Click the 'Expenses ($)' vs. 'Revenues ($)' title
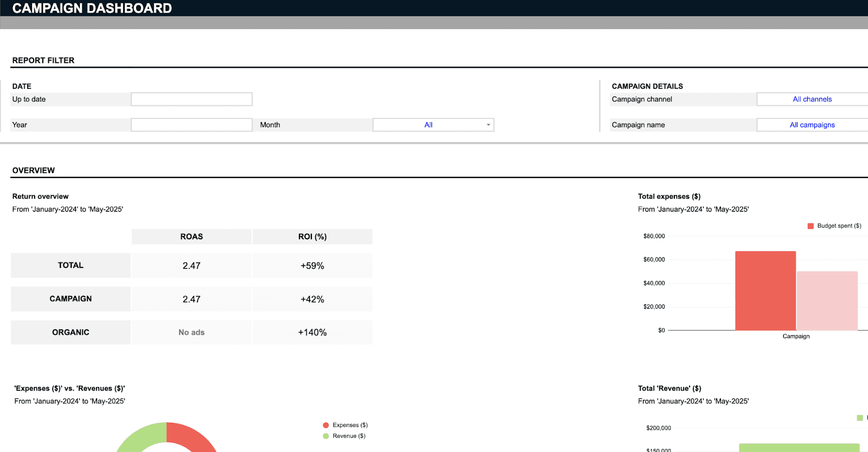Image resolution: width=868 pixels, height=452 pixels. (x=69, y=389)
